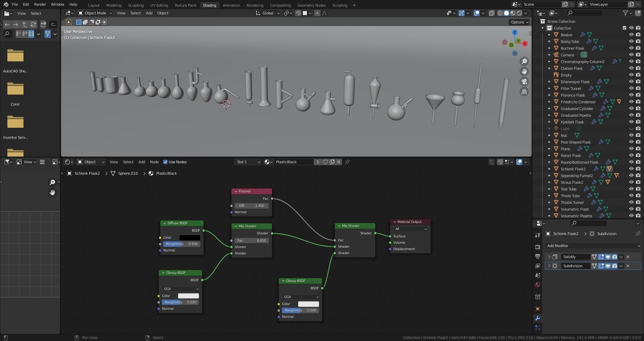The width and height of the screenshot is (644, 341).
Task: Switch to the Sculpting workspace tab
Action: 136,5
